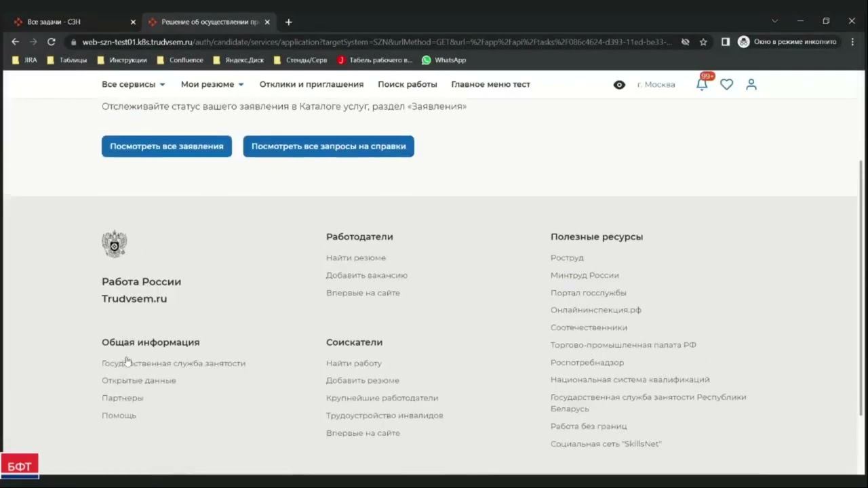The height and width of the screenshot is (488, 868).
Task: Click the Russian coat of arms logo
Action: (x=114, y=244)
